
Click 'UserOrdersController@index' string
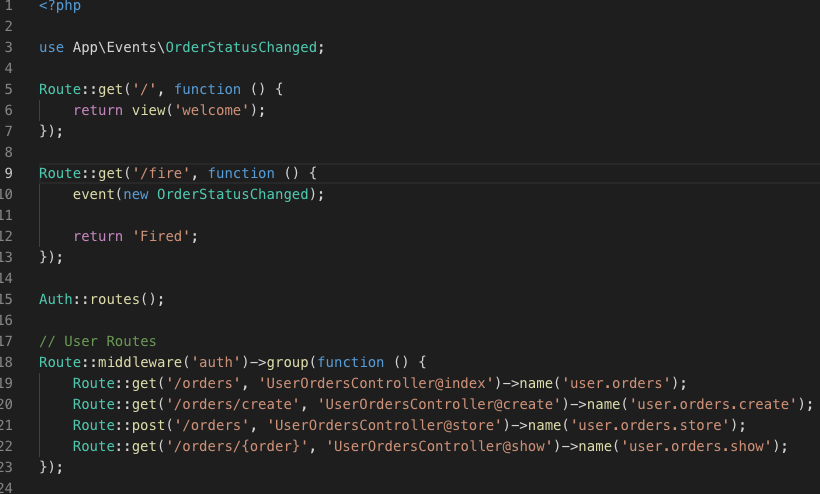[376, 383]
